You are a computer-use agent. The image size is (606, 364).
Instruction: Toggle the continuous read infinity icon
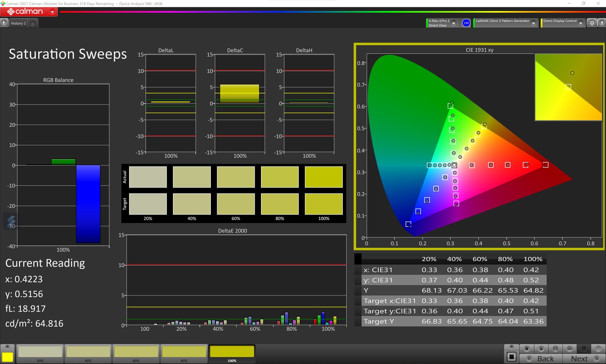click(x=569, y=349)
